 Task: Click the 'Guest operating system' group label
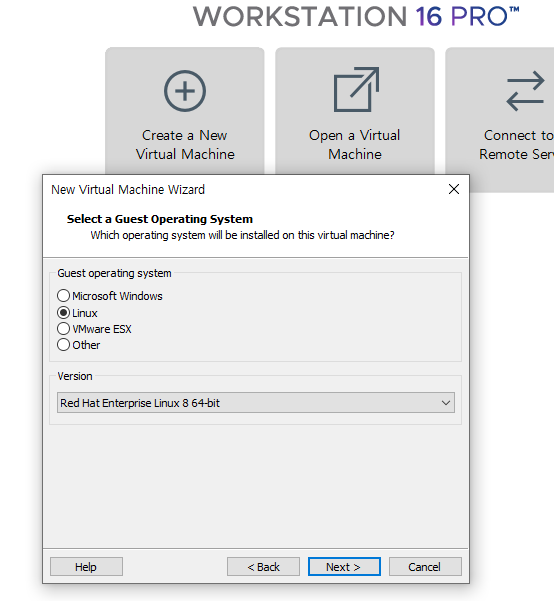pos(114,273)
